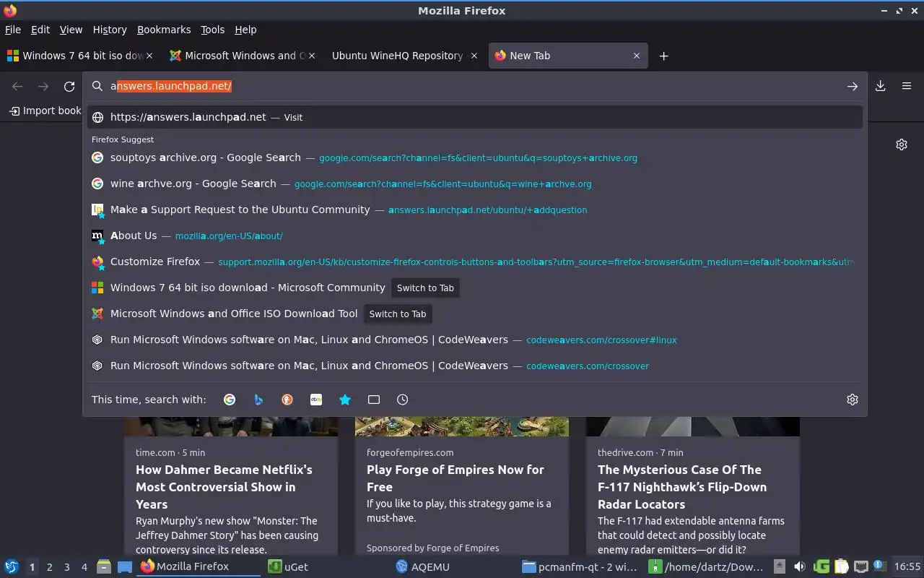The width and height of the screenshot is (924, 578).
Task: Open the File menu
Action: [x=13, y=30]
